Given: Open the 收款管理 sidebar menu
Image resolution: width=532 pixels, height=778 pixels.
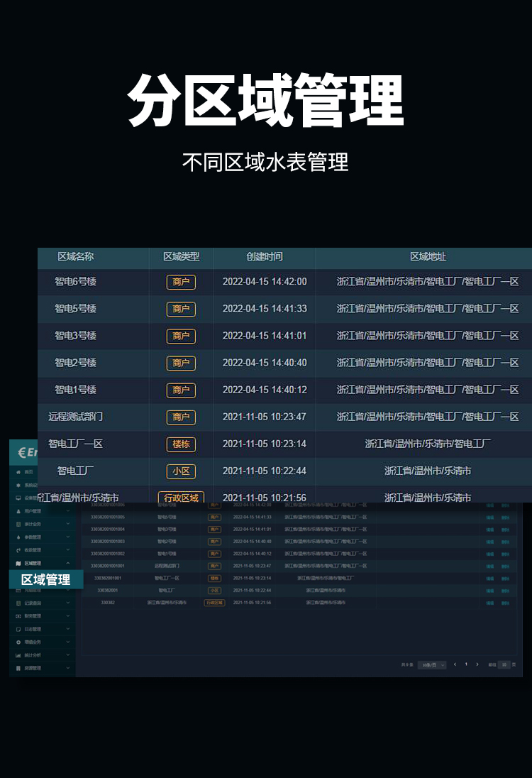Looking at the screenshot, I should coord(33,550).
